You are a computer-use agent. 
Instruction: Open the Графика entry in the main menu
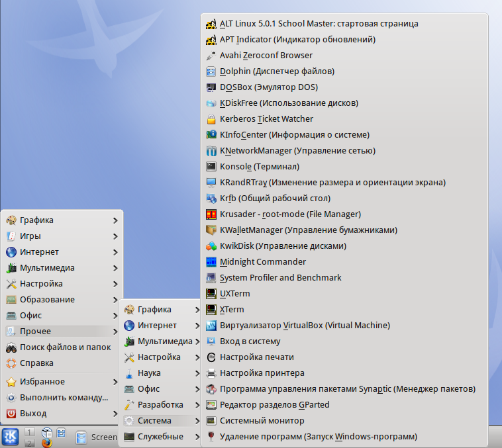62,220
